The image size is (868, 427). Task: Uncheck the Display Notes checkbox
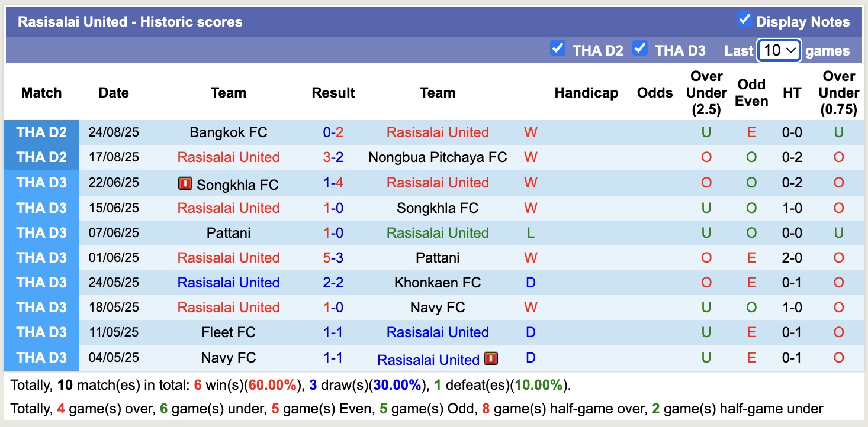tap(744, 18)
